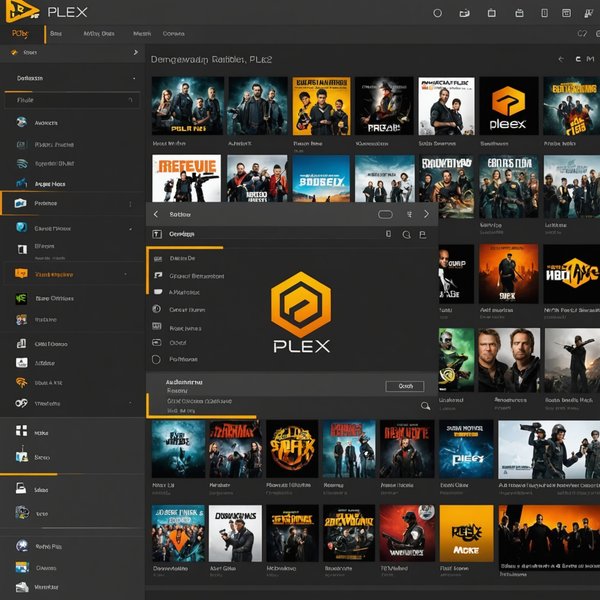Open the orange-sky poster of a lone figure
This screenshot has height=600, width=600.
click(509, 274)
